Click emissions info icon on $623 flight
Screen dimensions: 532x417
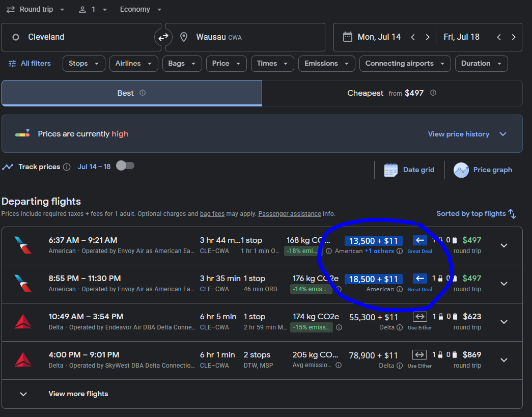tap(339, 327)
